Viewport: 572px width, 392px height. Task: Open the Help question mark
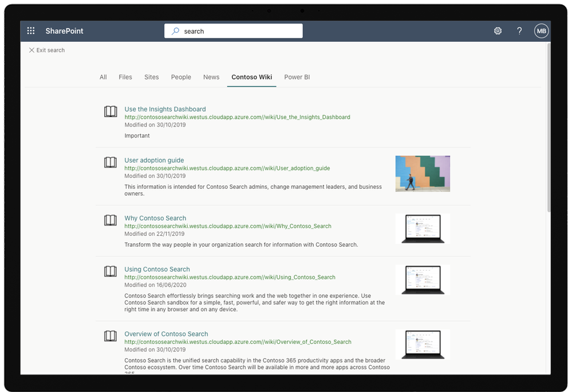(x=519, y=31)
